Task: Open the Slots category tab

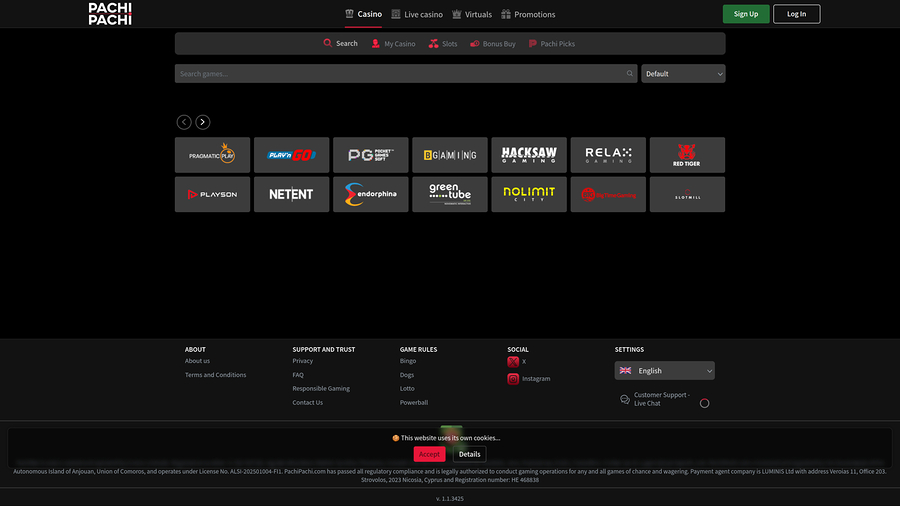Action: (443, 44)
